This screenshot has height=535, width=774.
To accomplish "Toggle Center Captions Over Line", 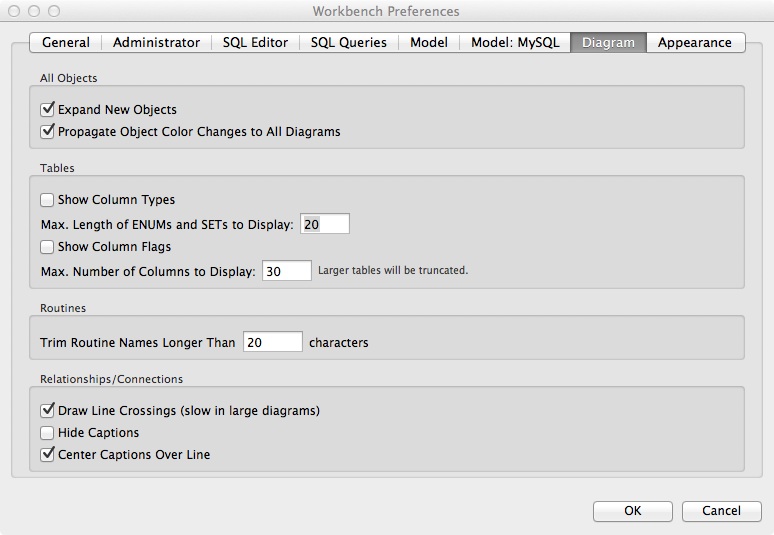I will click(x=47, y=454).
